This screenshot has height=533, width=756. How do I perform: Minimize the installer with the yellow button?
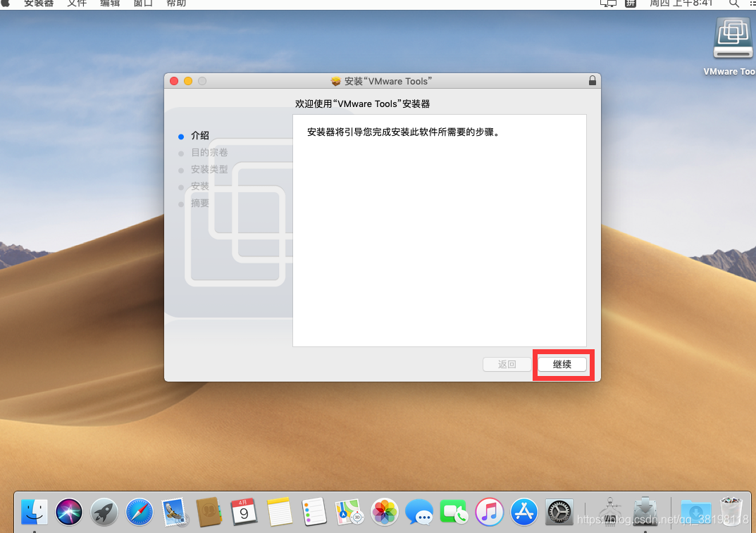click(188, 81)
